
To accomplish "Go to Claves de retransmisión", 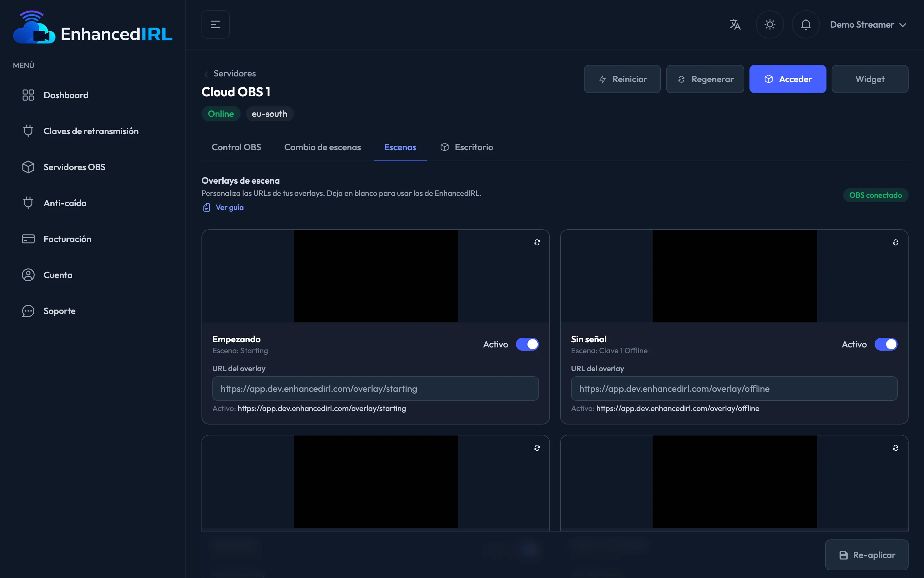I will point(93,131).
